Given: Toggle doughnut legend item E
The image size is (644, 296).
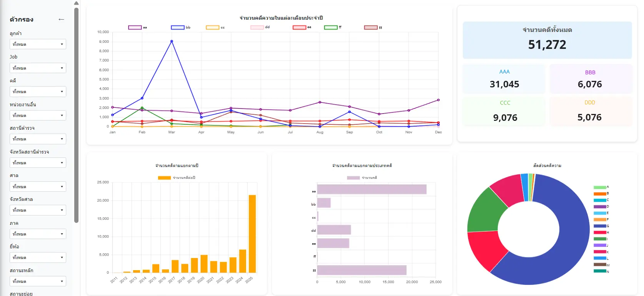Looking at the screenshot, I should pos(601,213).
